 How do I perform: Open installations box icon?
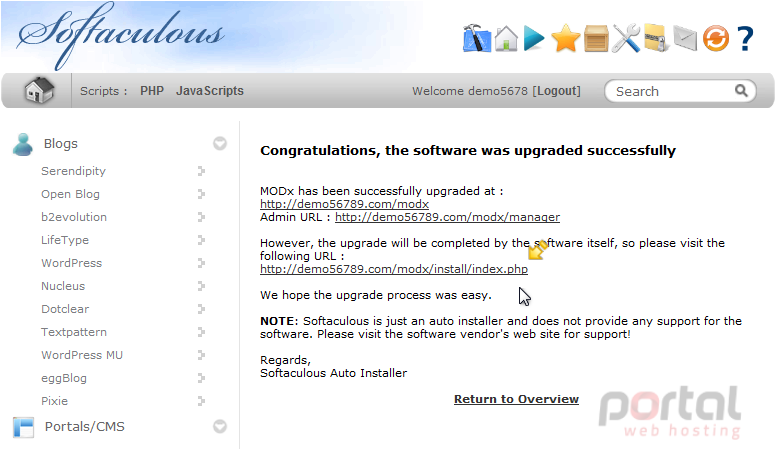click(596, 39)
